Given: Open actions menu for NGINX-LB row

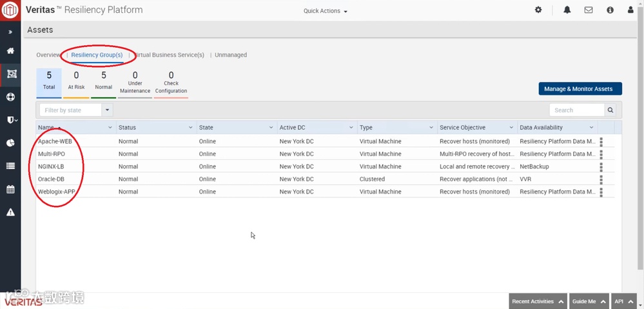Looking at the screenshot, I should [x=601, y=167].
